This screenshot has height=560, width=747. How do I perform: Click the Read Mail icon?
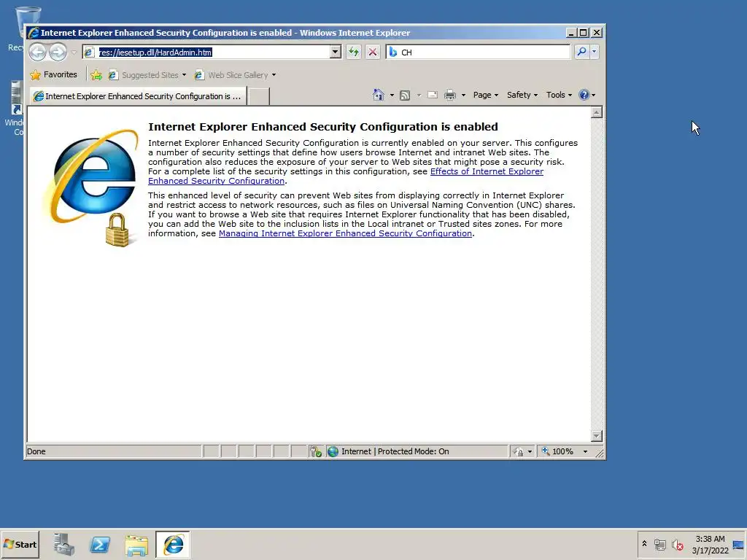pyautogui.click(x=433, y=95)
